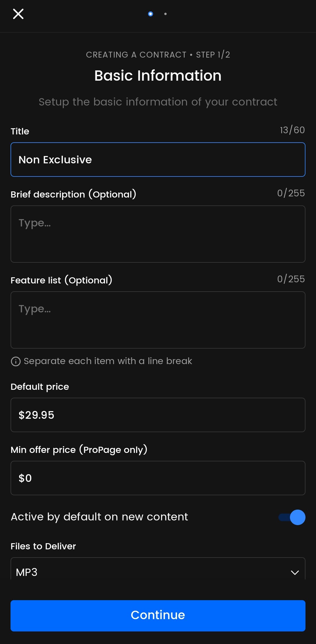Click into the Feature list text area
Viewport: 316px width, 644px height.
tap(158, 320)
